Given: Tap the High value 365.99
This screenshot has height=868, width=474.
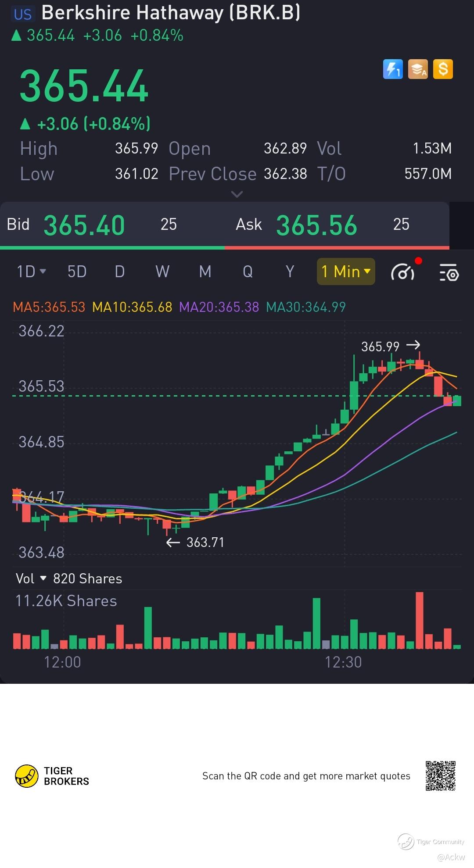Looking at the screenshot, I should pyautogui.click(x=136, y=148).
